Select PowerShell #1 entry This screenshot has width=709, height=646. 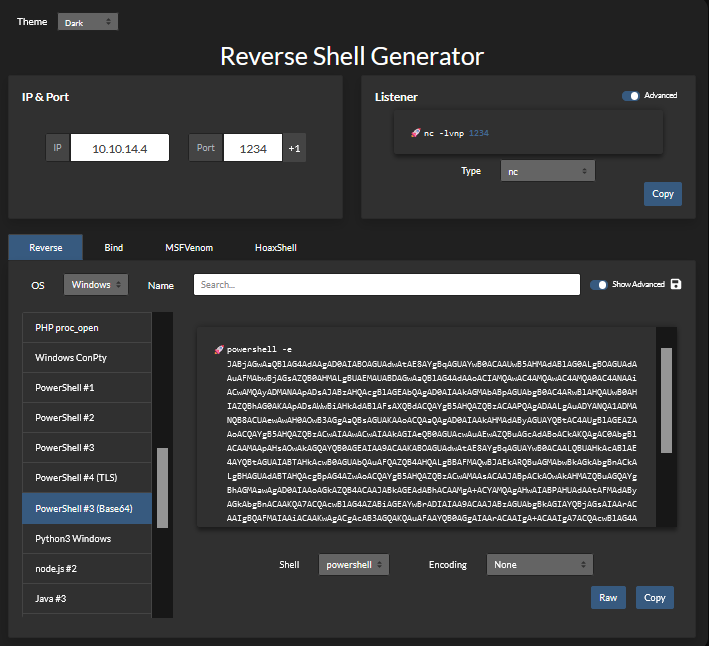coord(87,387)
